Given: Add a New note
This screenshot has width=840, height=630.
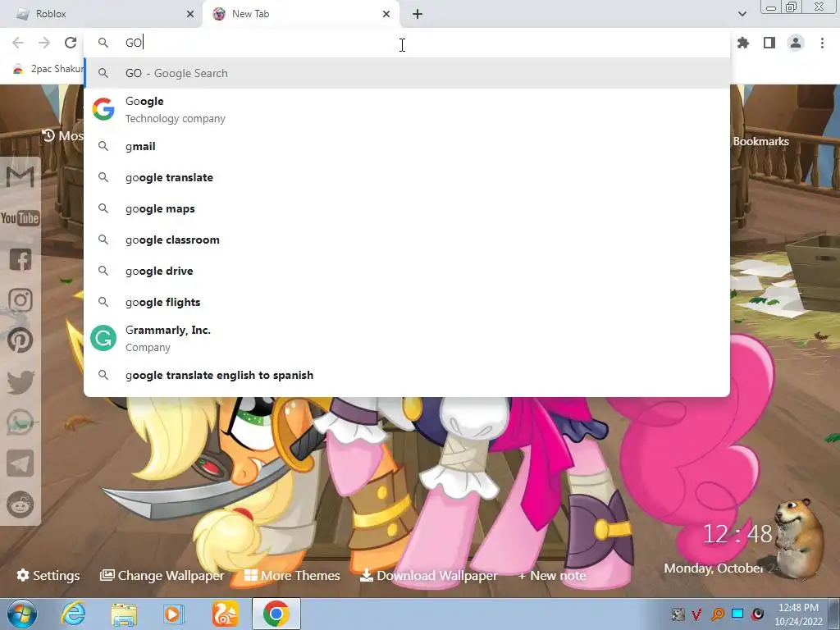Looking at the screenshot, I should coord(552,575).
